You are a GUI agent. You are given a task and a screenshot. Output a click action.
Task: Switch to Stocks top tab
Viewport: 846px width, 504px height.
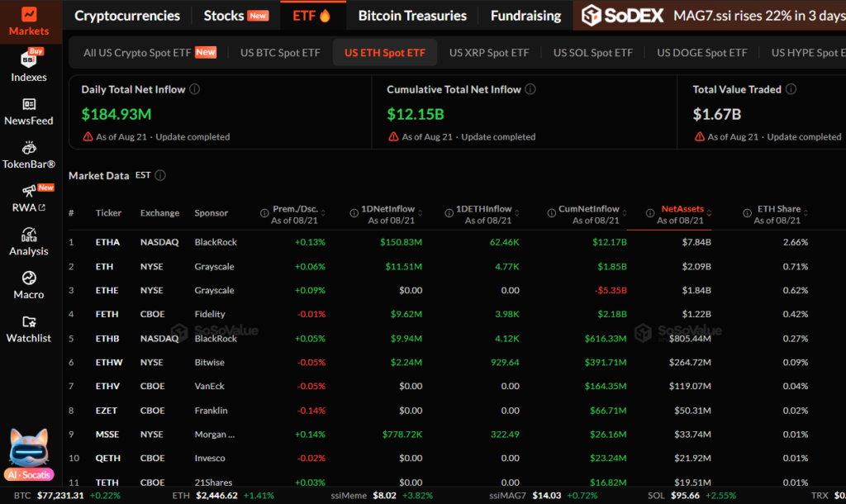[235, 16]
